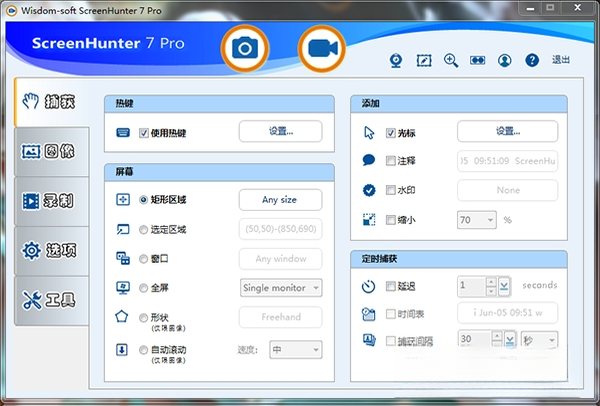
Task: Click the selected region icon
Action: 123,229
